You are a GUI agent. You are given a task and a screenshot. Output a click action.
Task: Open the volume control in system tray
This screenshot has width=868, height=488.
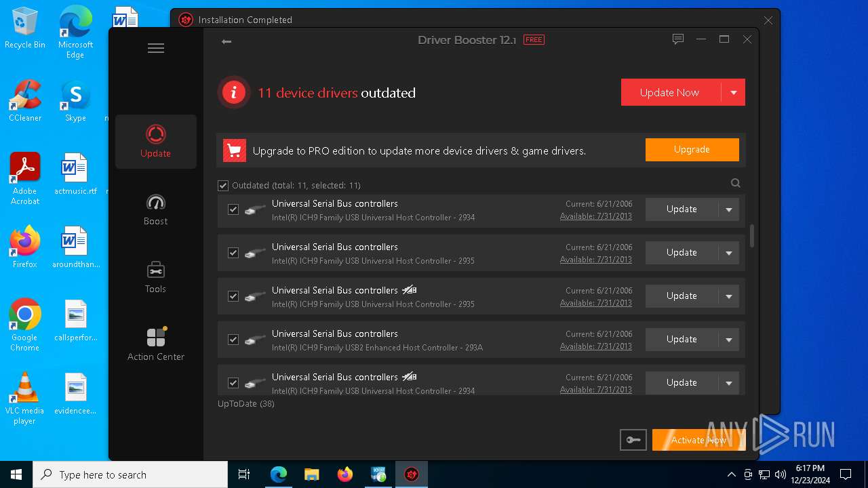(x=781, y=474)
